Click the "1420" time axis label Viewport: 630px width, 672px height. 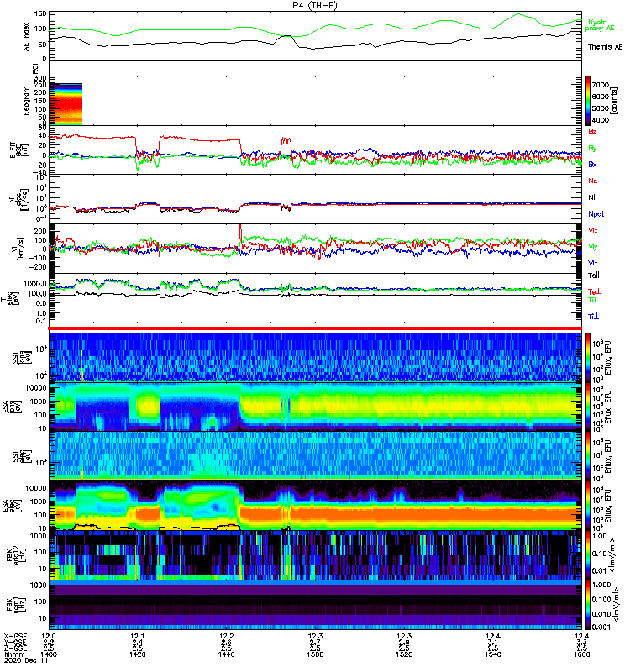coord(138,654)
